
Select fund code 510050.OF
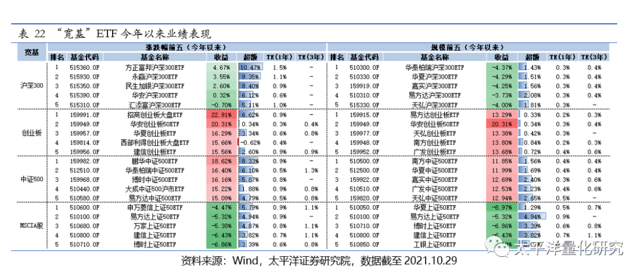click(364, 208)
